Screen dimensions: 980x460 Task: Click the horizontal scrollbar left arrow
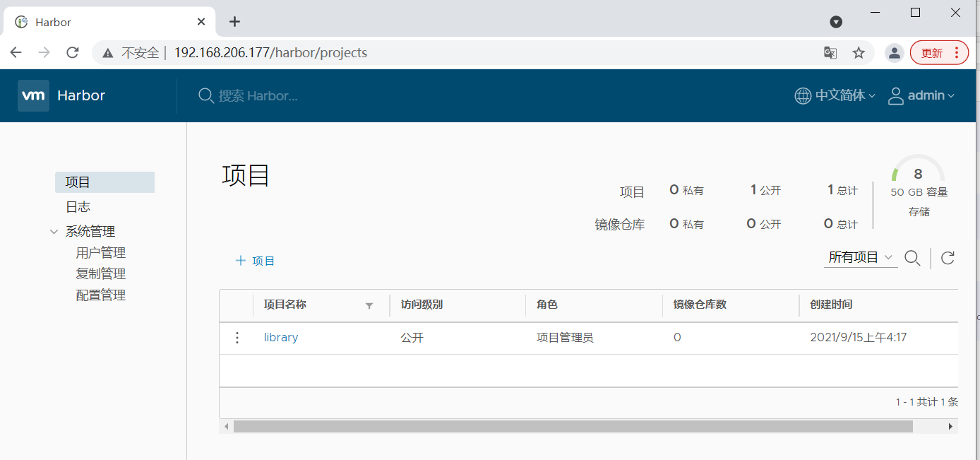point(226,427)
